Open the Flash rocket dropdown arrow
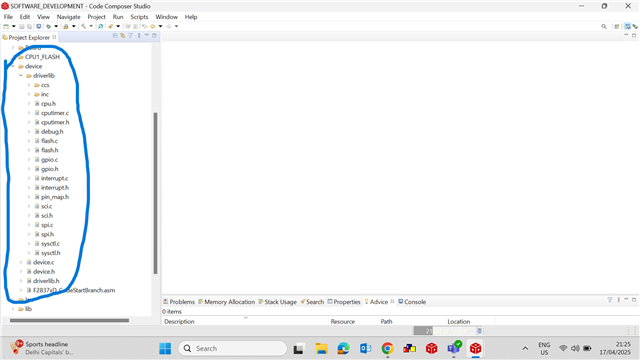This screenshot has width=640, height=360. [118, 26]
